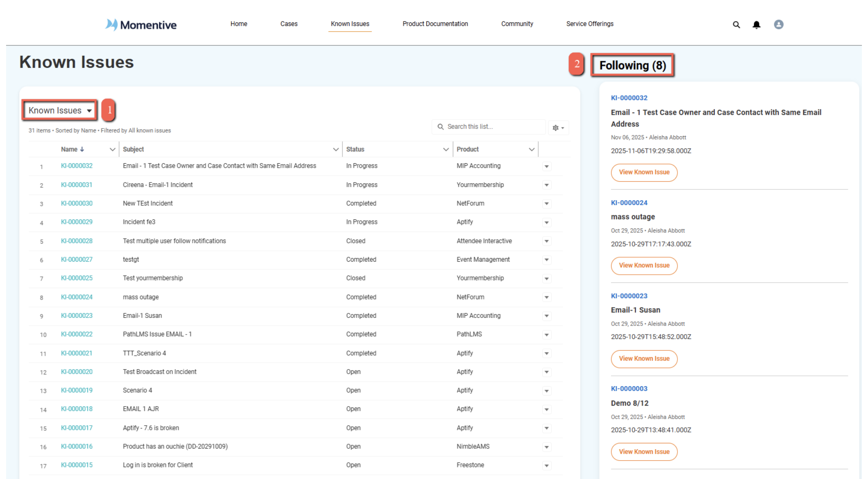
Task: Open KI-0000023 link in Following panel
Action: pyautogui.click(x=629, y=296)
